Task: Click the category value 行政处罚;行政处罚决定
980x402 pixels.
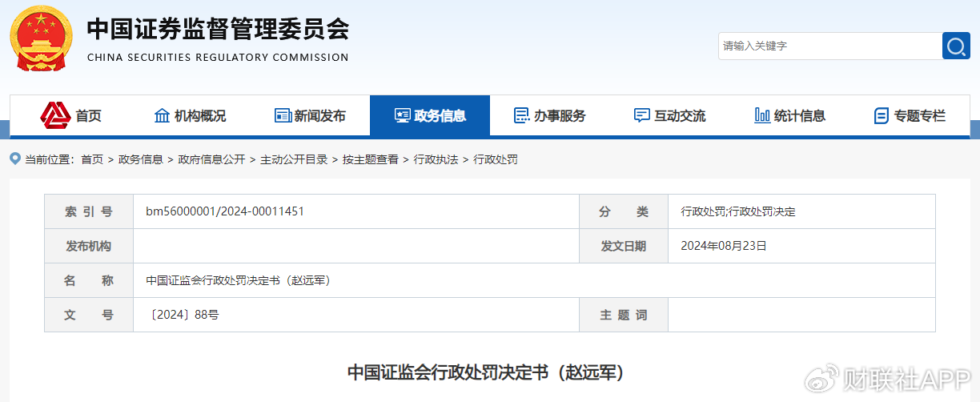Action: point(738,211)
